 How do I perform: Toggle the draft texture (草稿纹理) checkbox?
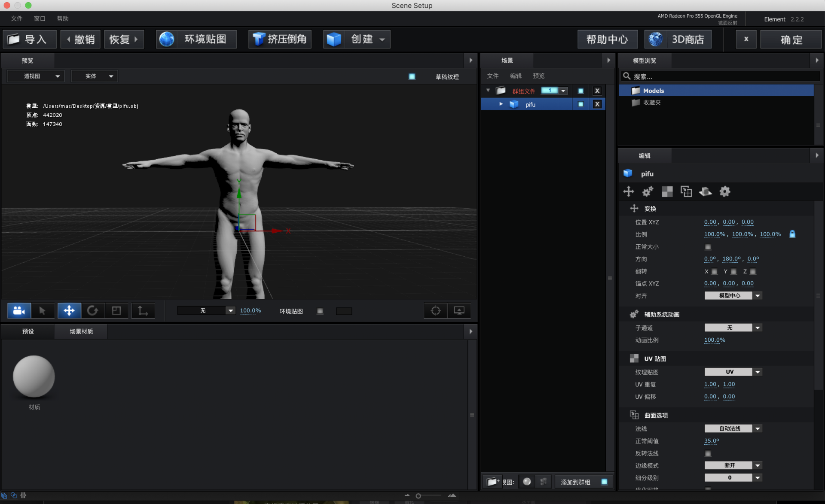(412, 76)
